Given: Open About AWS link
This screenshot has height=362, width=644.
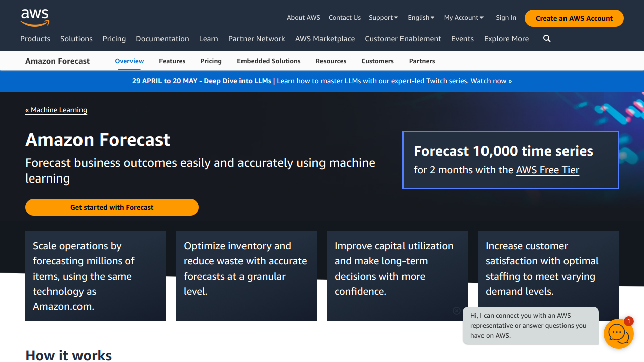Looking at the screenshot, I should (303, 18).
